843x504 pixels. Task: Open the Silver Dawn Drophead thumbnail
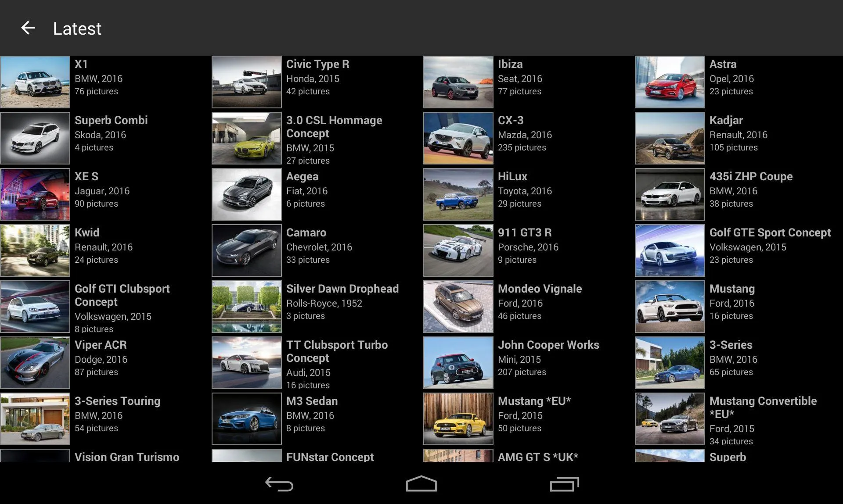pyautogui.click(x=247, y=307)
